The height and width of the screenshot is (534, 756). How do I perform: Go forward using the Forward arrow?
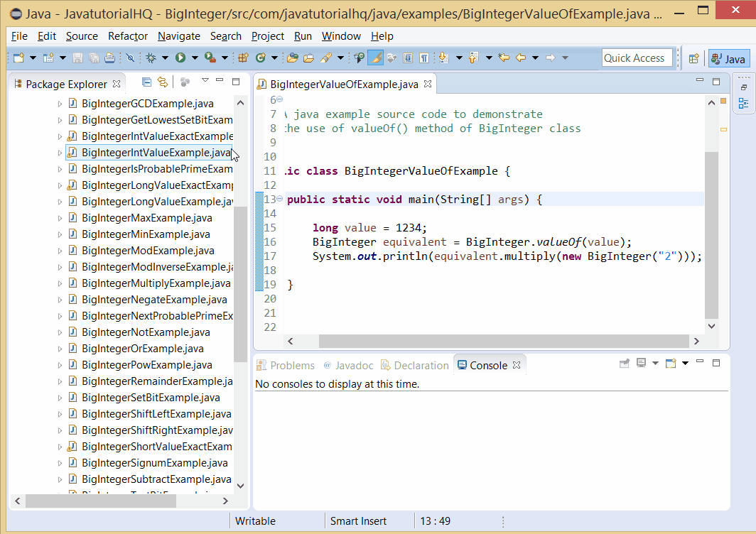[550, 58]
